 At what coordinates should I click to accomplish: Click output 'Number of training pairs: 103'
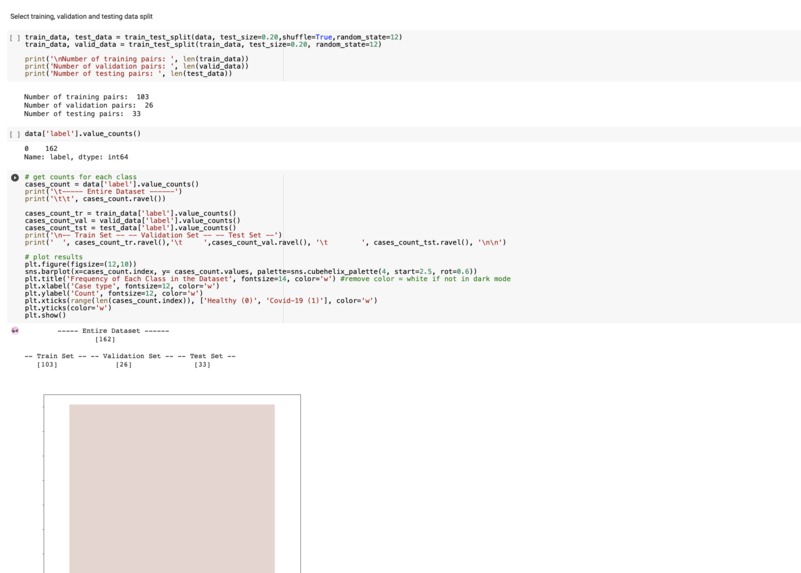86,97
